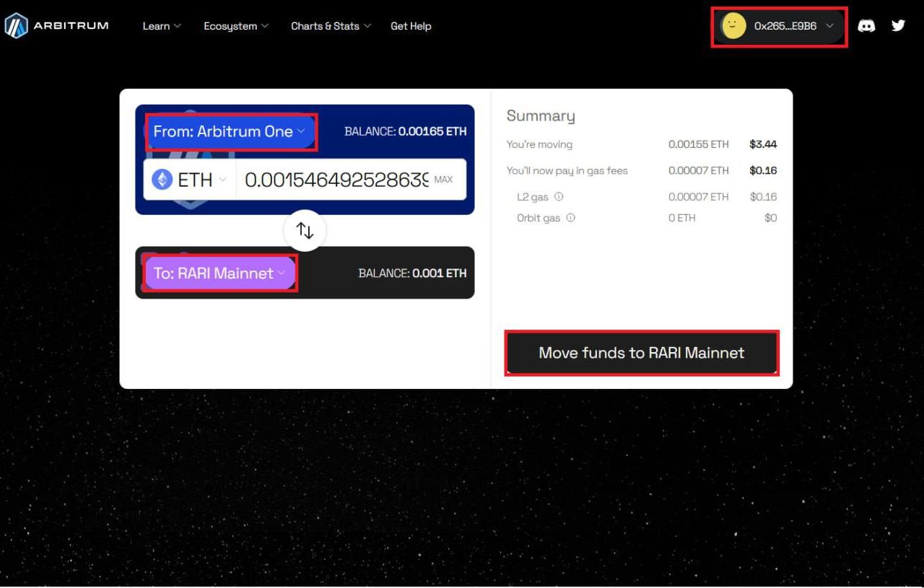Open From: Arbitrum One network selector
Viewport: 924px width, 588px height.
click(230, 131)
